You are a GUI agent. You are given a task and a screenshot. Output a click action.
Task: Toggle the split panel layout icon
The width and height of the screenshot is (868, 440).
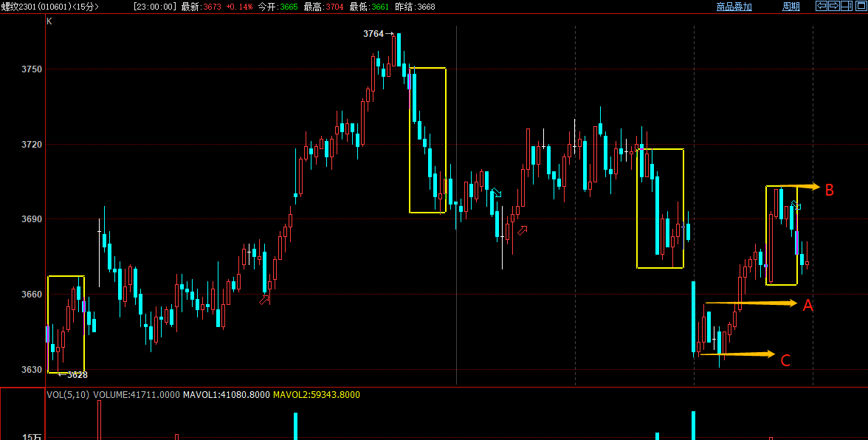(847, 6)
